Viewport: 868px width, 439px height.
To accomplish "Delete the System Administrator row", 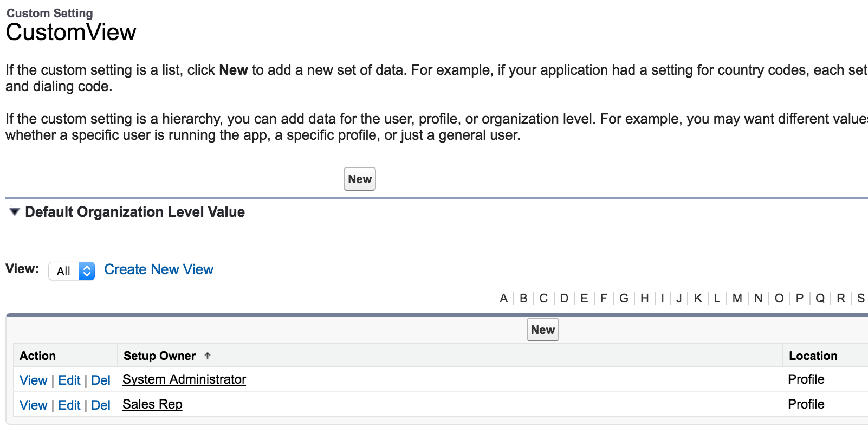I will (x=101, y=380).
